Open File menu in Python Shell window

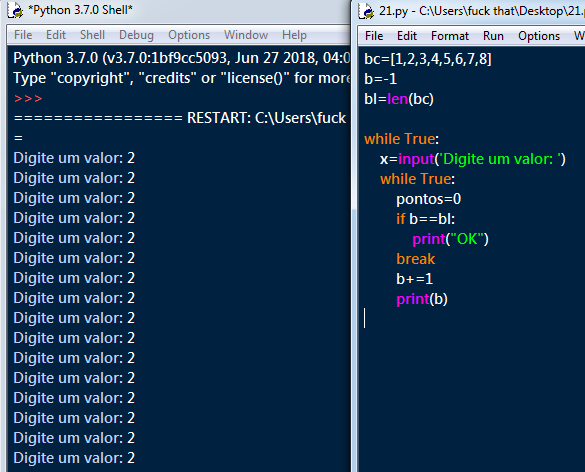[23, 35]
